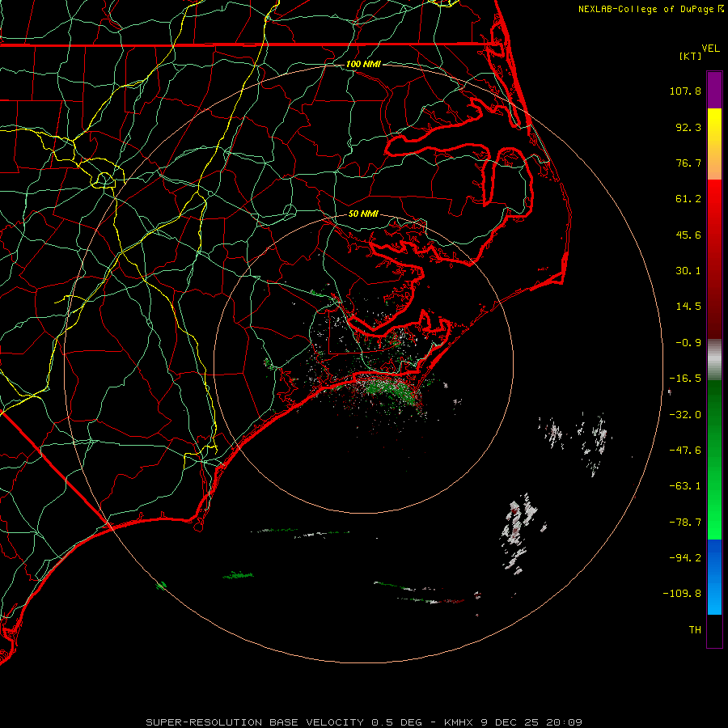Click the -16.5 velocity scale value

tap(685, 379)
